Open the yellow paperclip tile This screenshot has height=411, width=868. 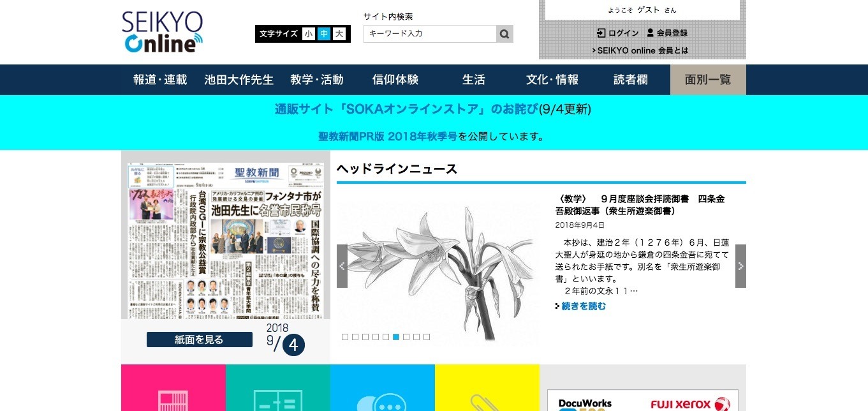(x=487, y=388)
